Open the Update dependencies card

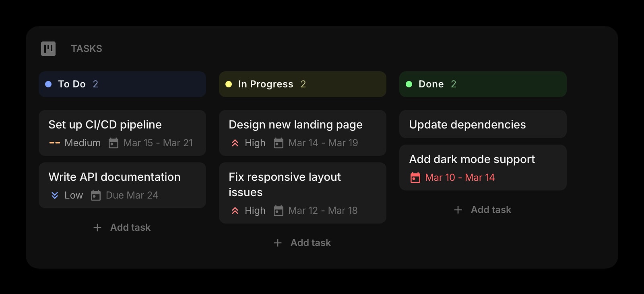coord(483,124)
